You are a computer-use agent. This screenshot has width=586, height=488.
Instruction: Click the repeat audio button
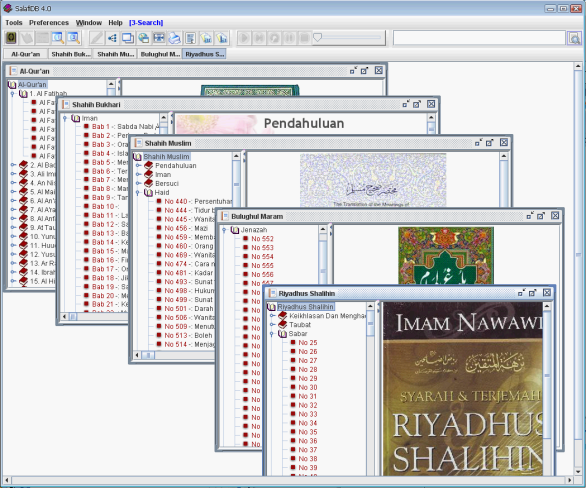[x=274, y=38]
